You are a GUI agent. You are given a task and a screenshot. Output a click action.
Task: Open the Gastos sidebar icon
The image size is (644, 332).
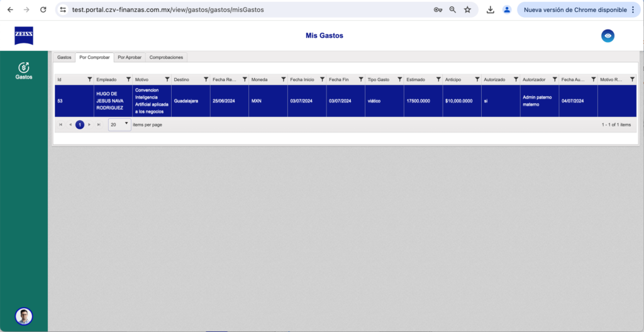point(24,70)
